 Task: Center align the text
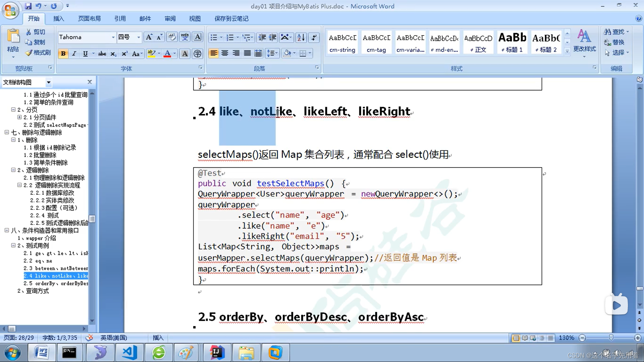coord(225,53)
